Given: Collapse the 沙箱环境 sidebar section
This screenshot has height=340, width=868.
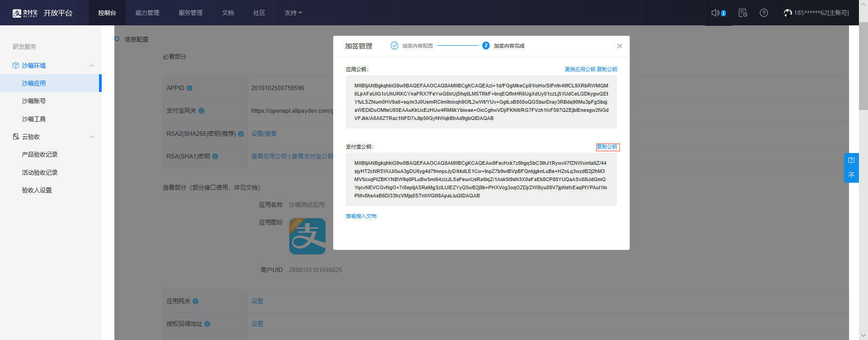Looking at the screenshot, I should coord(92,66).
